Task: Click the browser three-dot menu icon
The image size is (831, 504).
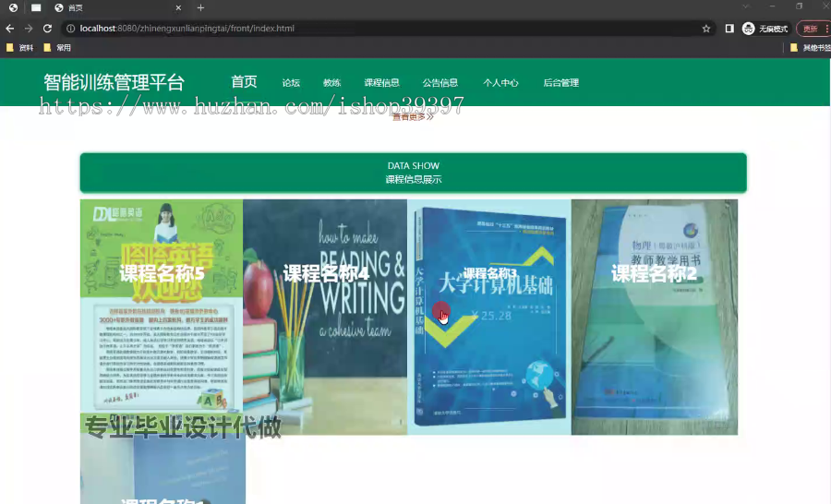Action: [827, 29]
